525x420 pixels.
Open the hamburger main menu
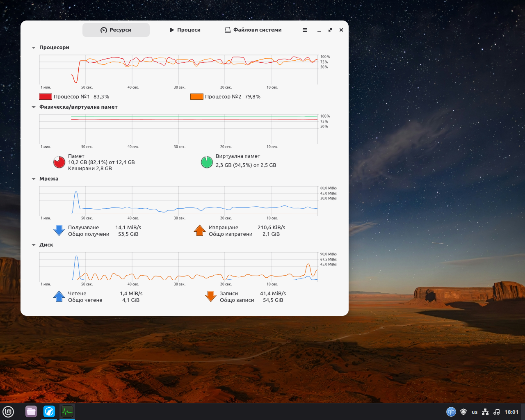click(x=305, y=30)
